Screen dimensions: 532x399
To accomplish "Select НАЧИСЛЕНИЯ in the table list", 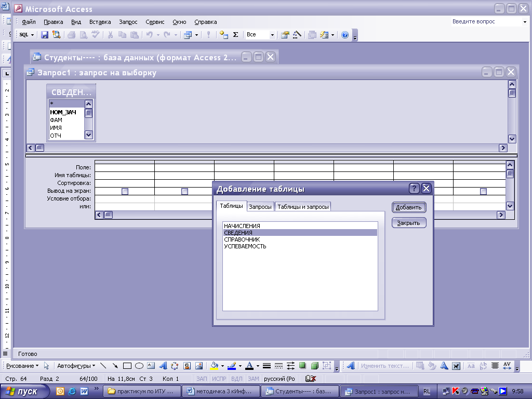I will point(300,226).
